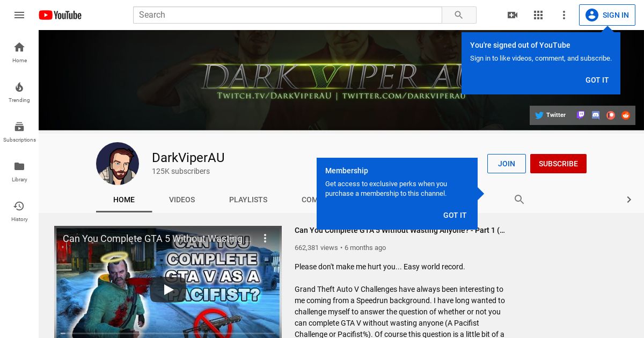The image size is (644, 338).
Task: Click the DarkViperAU channel name
Action: point(188,158)
